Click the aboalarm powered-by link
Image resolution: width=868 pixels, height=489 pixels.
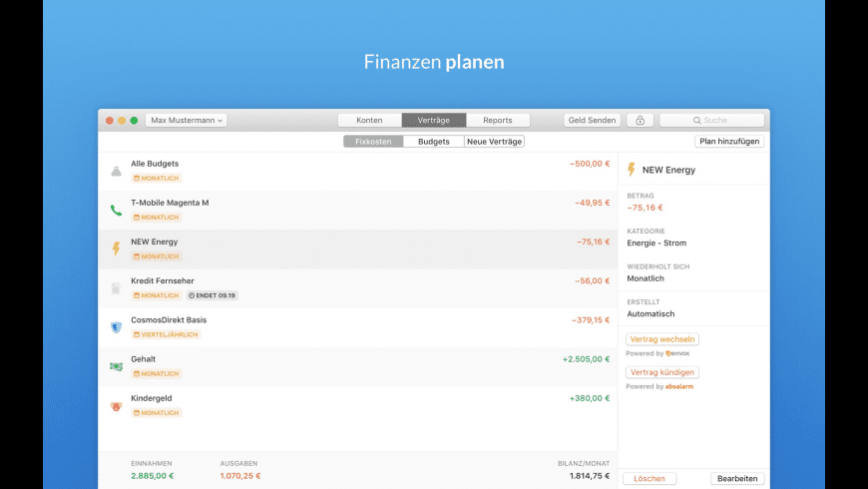pyautogui.click(x=679, y=386)
